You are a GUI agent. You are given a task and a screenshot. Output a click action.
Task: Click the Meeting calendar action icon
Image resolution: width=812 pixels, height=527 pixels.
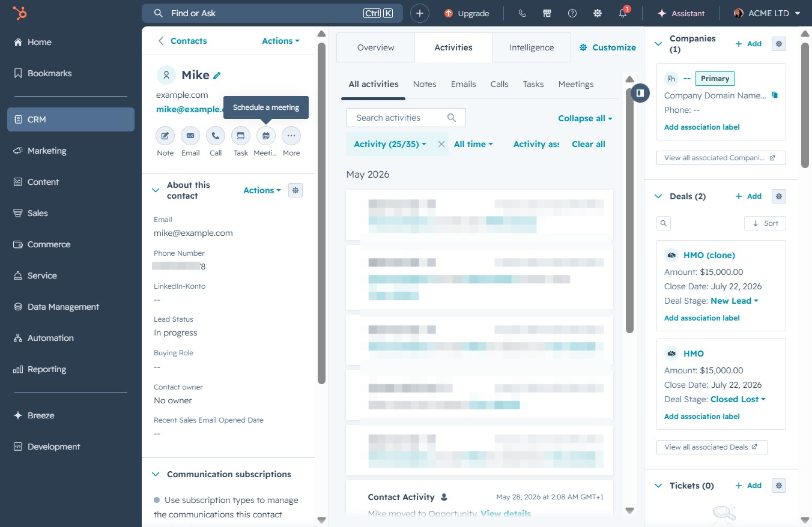266,136
